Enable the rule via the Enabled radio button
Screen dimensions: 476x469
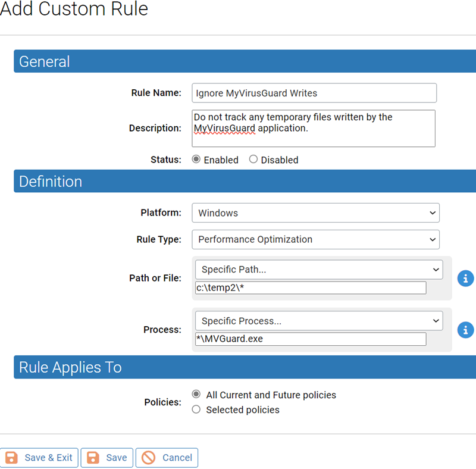pos(196,160)
